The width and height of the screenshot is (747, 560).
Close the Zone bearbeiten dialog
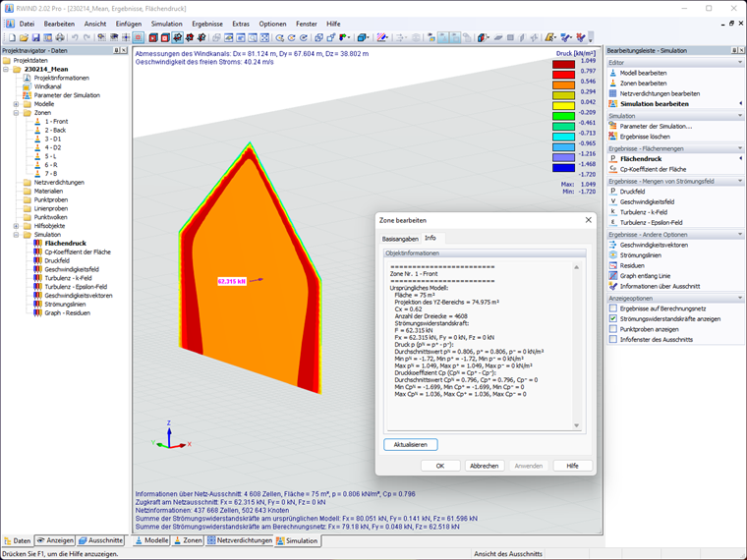click(x=589, y=220)
